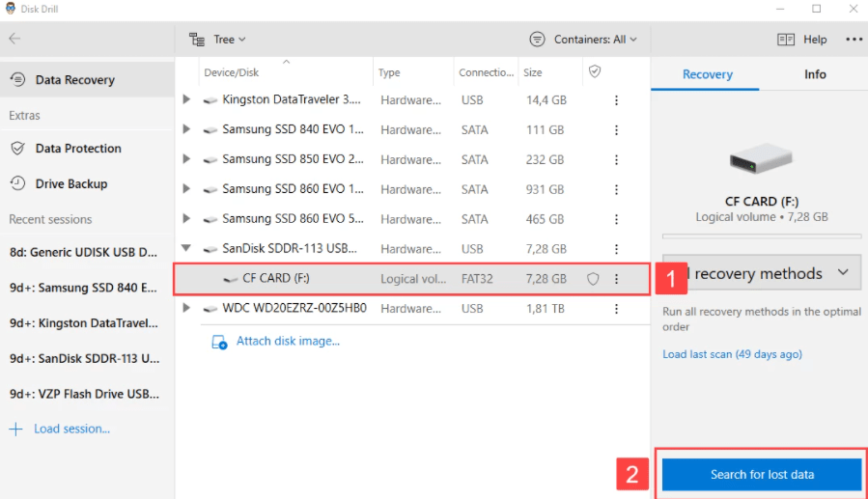Click the Containers filter icon
Image resolution: width=868 pixels, height=499 pixels.
pos(537,40)
